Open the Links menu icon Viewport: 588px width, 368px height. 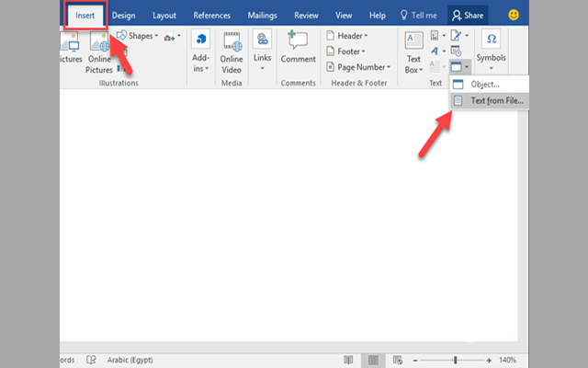[x=263, y=51]
